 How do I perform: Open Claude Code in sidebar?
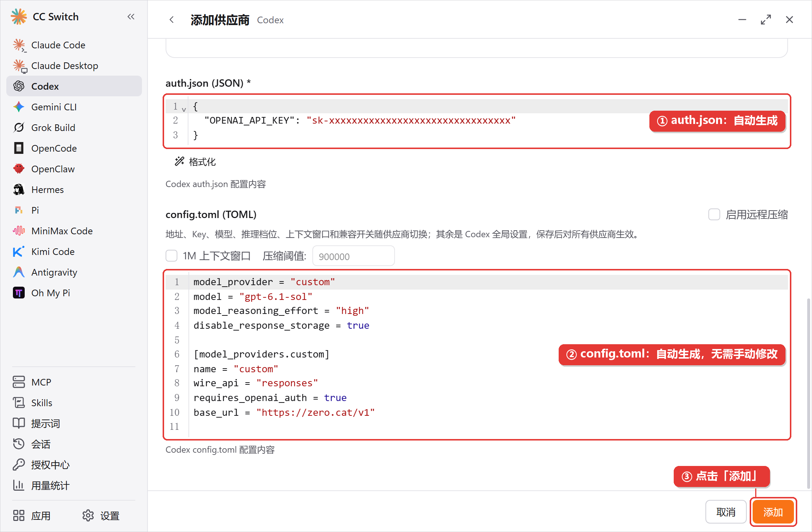pyautogui.click(x=74, y=45)
